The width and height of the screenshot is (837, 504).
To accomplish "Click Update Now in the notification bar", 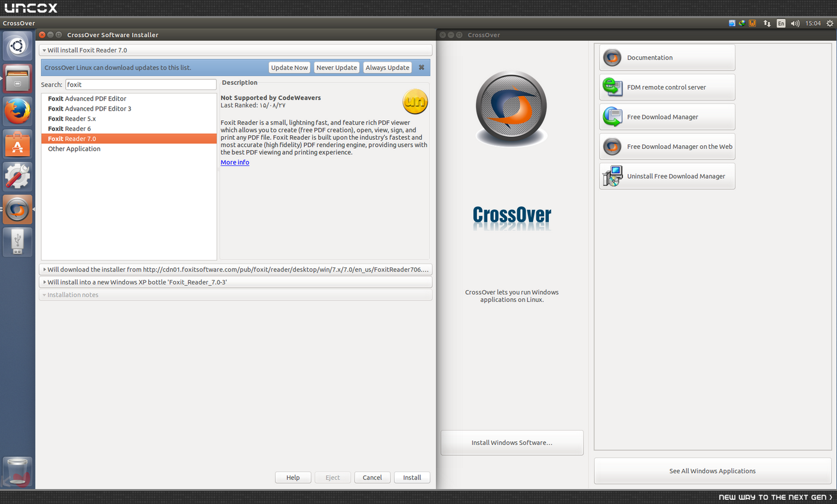I will (x=289, y=68).
